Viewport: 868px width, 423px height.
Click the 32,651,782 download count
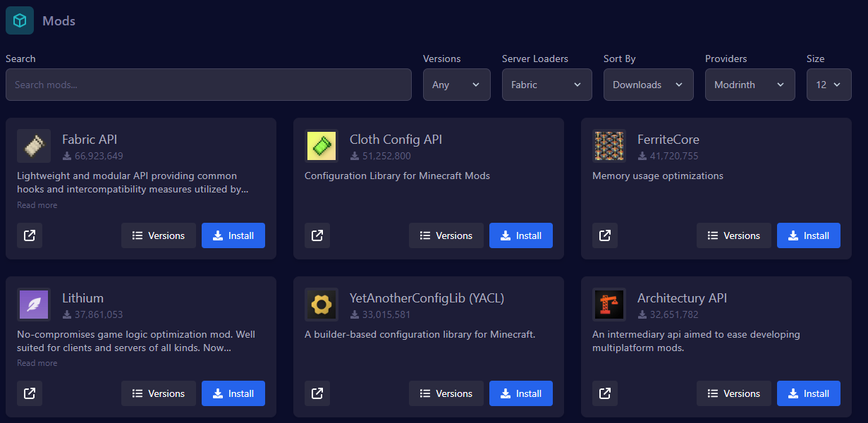click(x=674, y=314)
